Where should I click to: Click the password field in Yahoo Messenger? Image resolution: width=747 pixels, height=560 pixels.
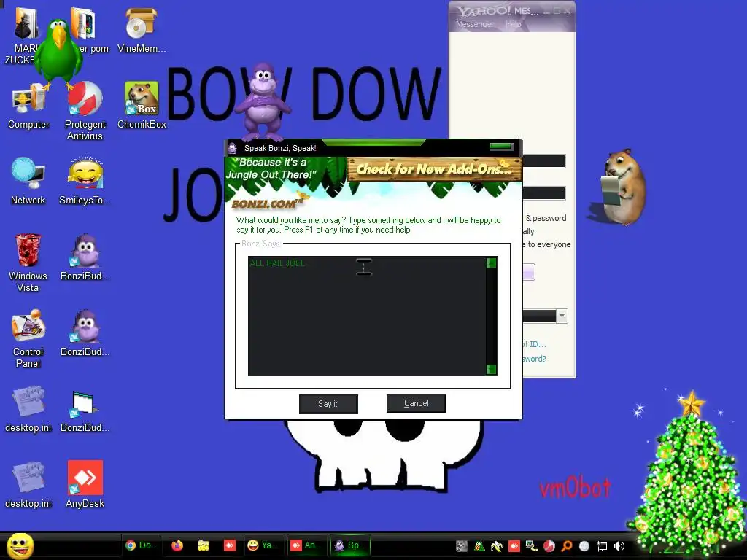pos(543,192)
